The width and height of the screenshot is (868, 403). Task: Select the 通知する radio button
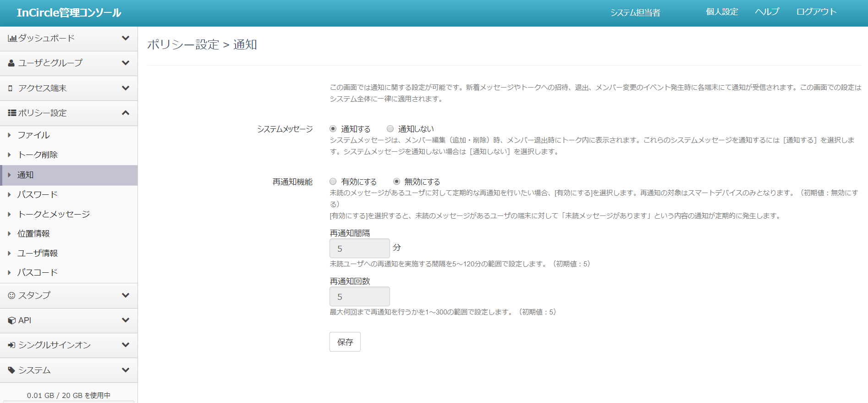pyautogui.click(x=333, y=129)
